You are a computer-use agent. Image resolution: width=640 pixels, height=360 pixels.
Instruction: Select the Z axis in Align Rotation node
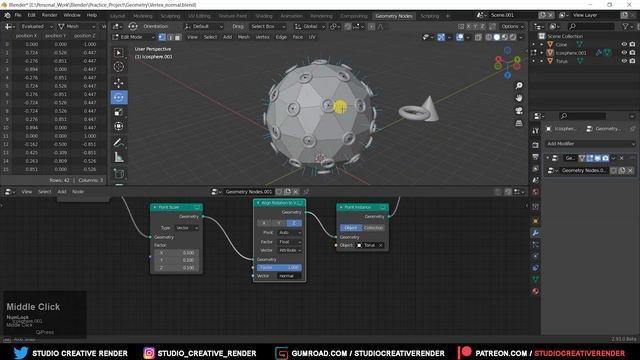(x=294, y=223)
